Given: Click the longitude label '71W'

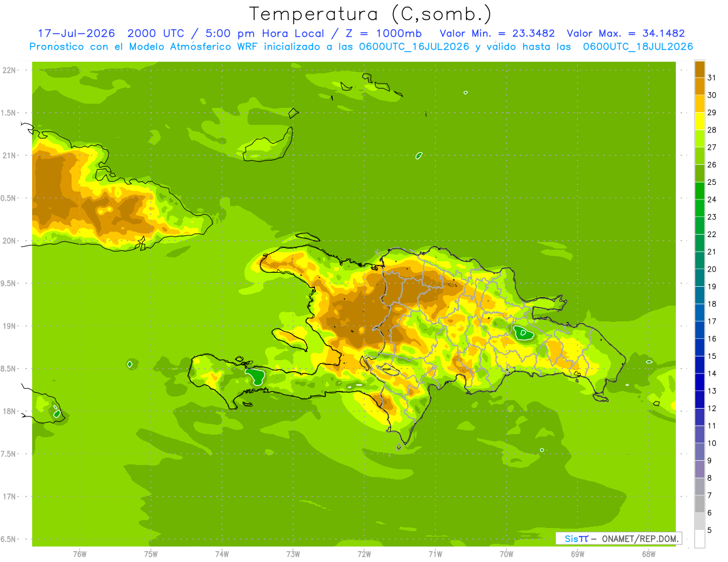Looking at the screenshot, I should (435, 554).
